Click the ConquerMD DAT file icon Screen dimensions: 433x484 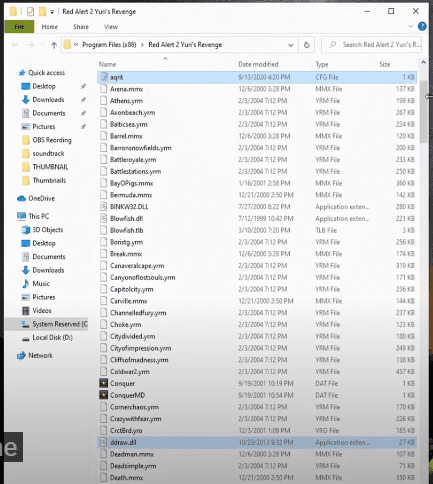point(104,395)
